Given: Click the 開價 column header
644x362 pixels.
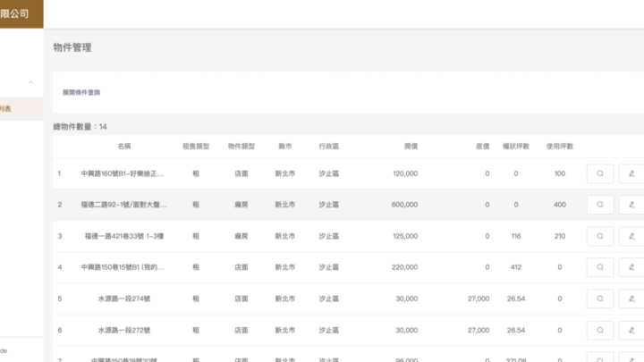Looking at the screenshot, I should click(x=411, y=146).
